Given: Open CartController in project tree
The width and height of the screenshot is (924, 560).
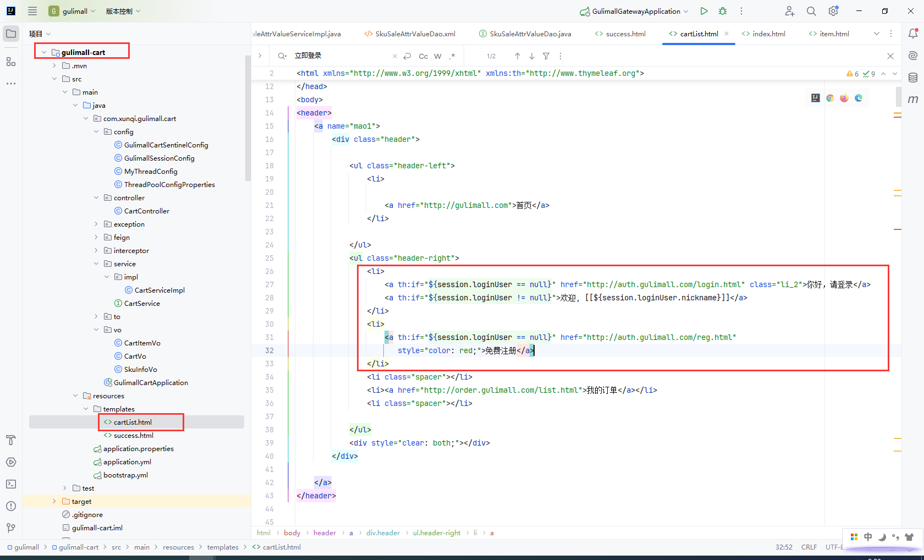Looking at the screenshot, I should pyautogui.click(x=141, y=211).
